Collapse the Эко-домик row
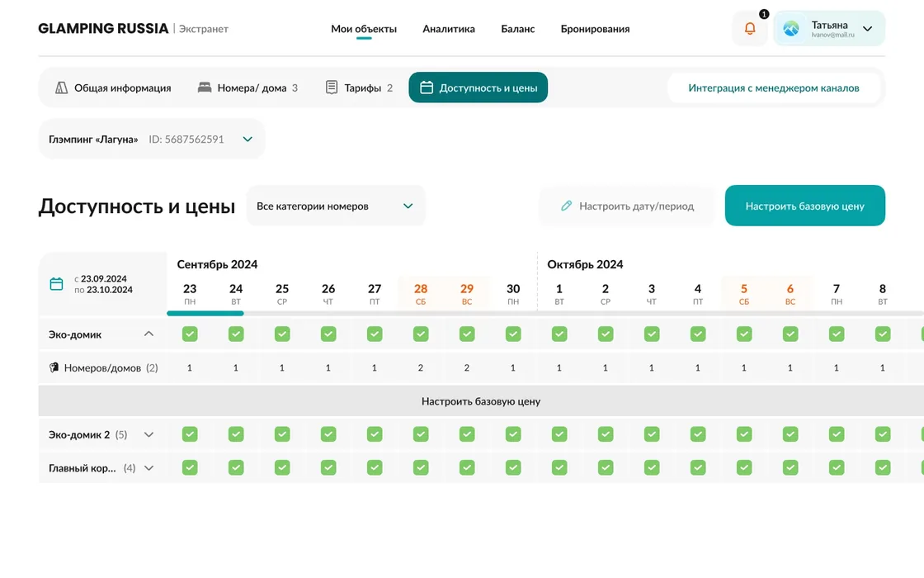 tap(149, 334)
